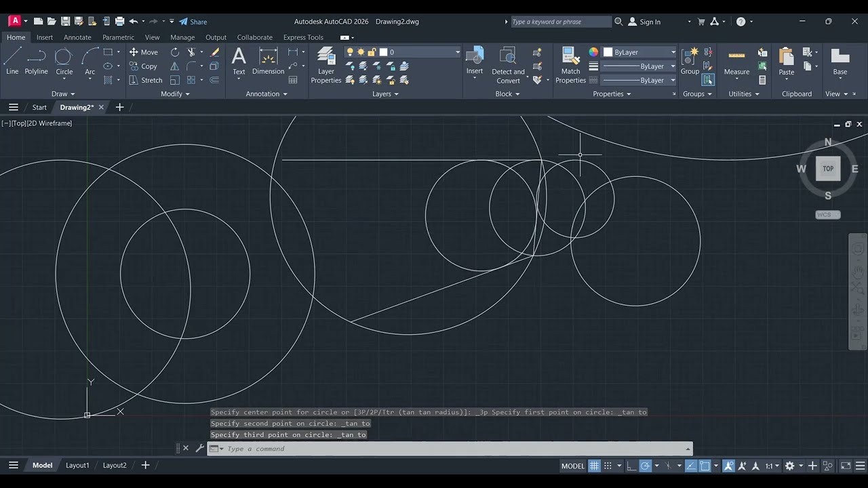Select the Mirror tool icon
This screenshot has height=488, width=868.
pyautogui.click(x=175, y=66)
